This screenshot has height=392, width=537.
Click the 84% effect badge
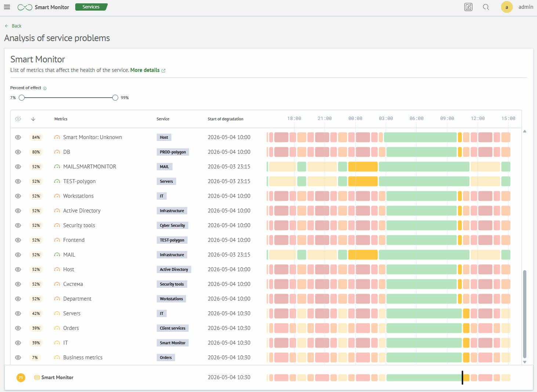[x=36, y=137]
